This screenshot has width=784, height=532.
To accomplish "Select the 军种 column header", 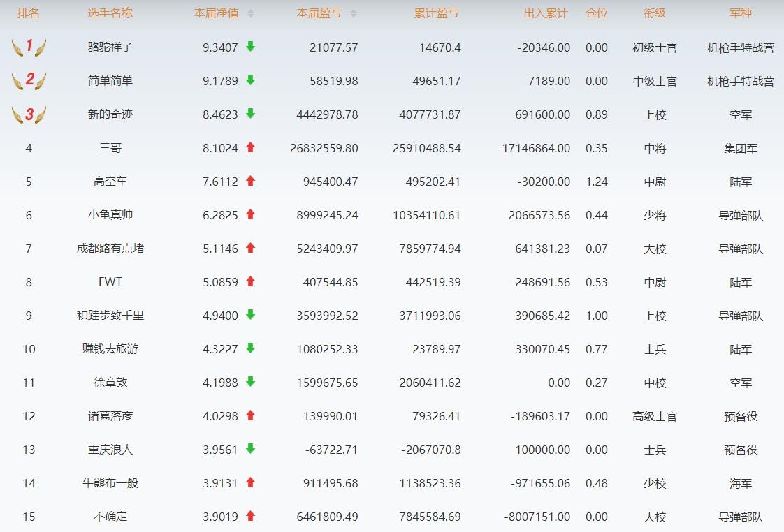I will click(x=740, y=13).
